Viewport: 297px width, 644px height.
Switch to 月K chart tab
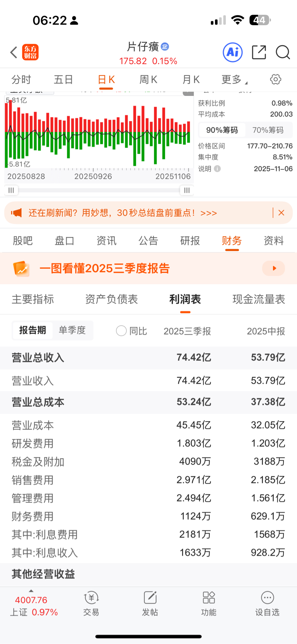(x=191, y=80)
